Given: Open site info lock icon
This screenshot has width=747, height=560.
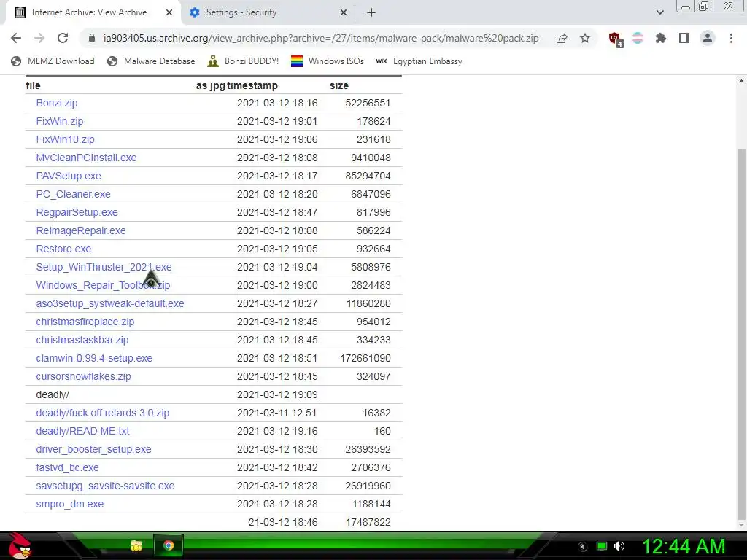Looking at the screenshot, I should click(92, 38).
